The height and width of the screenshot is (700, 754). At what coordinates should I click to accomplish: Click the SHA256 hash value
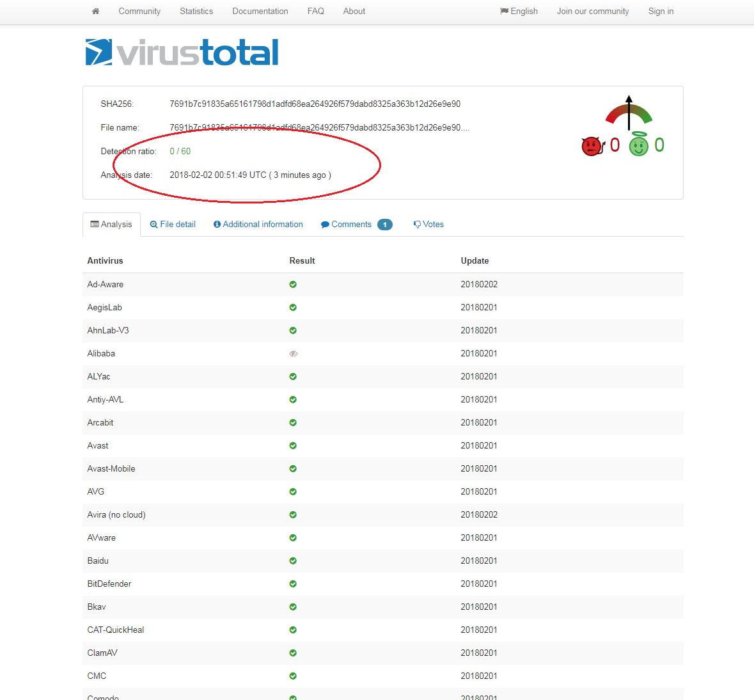click(315, 104)
